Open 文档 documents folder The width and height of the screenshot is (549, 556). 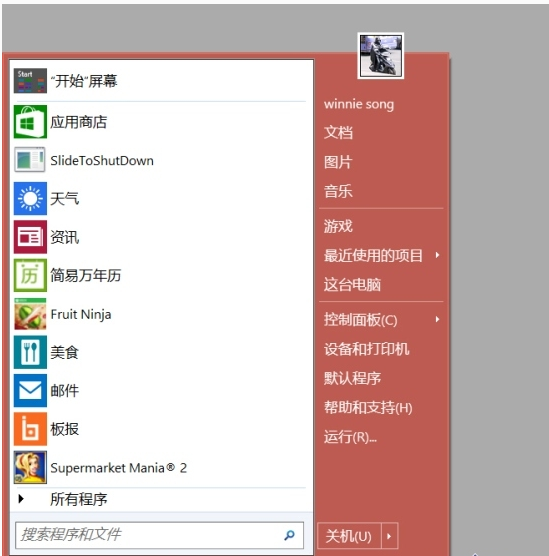[338, 133]
